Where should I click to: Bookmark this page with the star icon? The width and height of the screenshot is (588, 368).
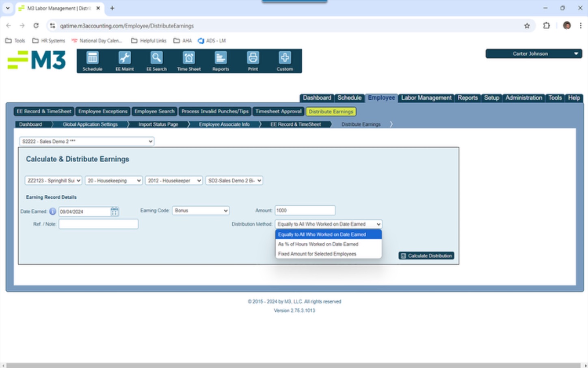527,26
